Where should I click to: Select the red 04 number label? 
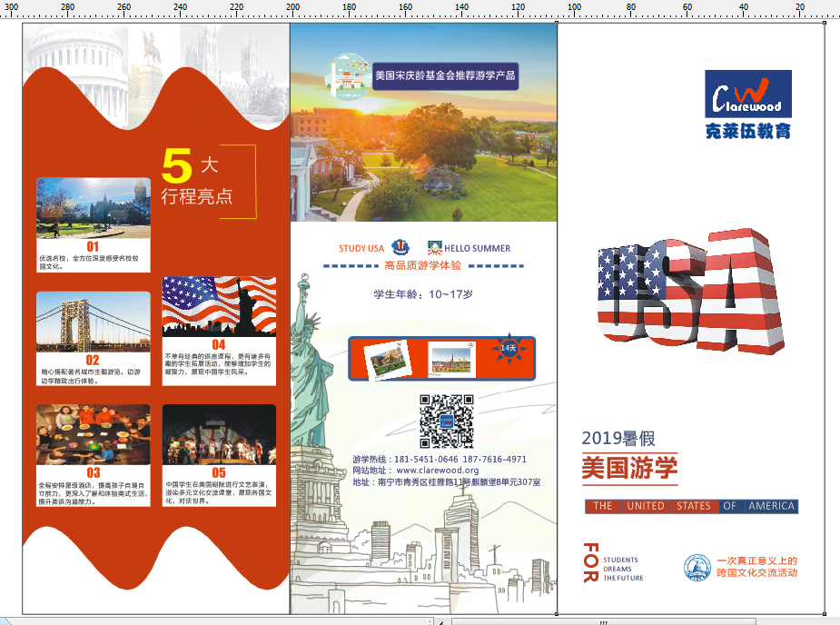[x=219, y=344]
